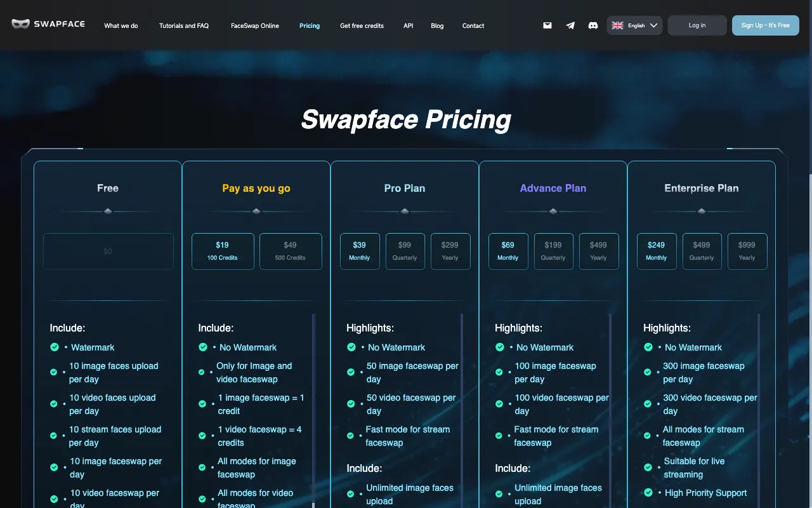Click "All modes for image faceswap" text

pos(257,468)
